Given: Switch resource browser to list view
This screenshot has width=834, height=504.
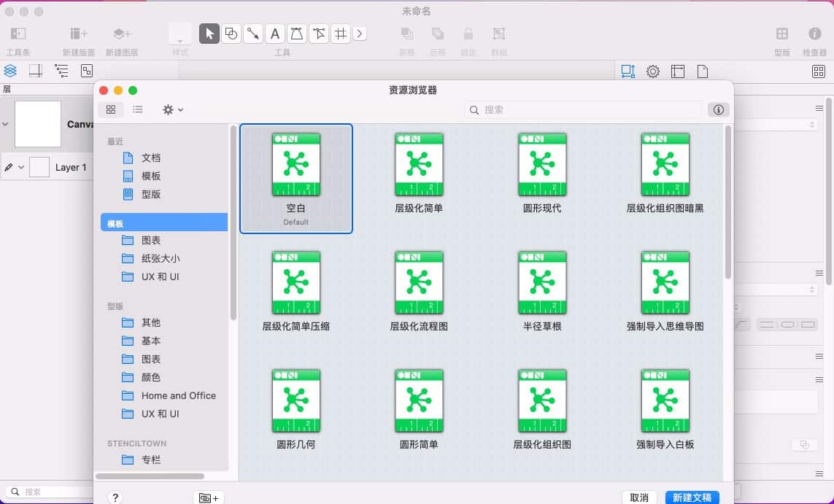Looking at the screenshot, I should tap(138, 109).
